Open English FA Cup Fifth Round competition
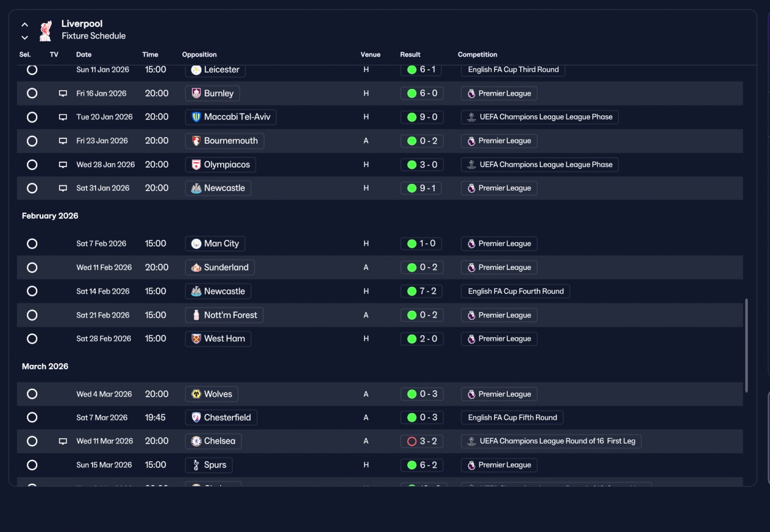This screenshot has height=532, width=770. click(513, 418)
